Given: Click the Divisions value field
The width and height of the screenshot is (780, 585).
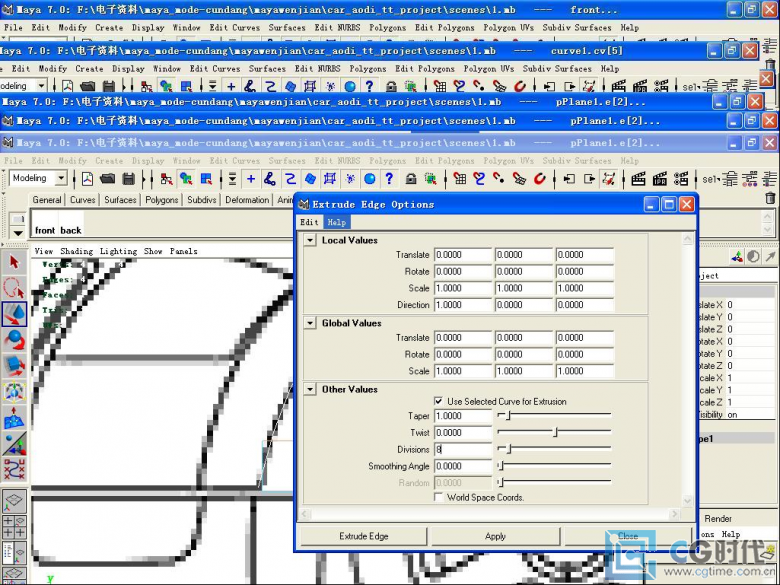Looking at the screenshot, I should point(463,449).
